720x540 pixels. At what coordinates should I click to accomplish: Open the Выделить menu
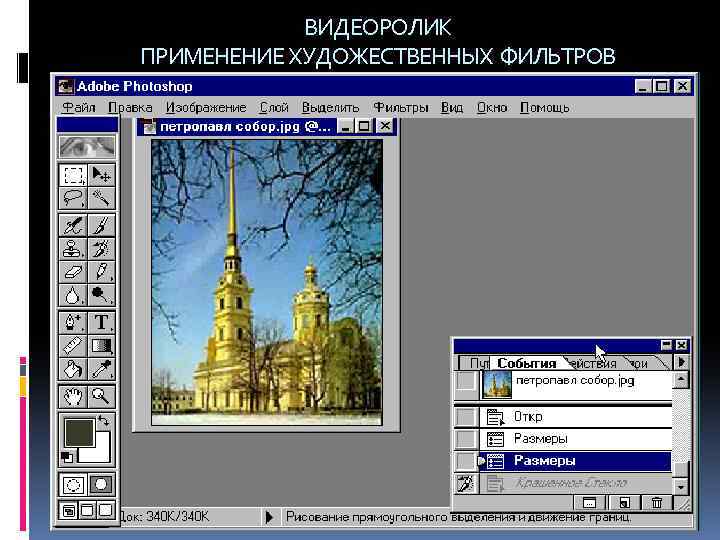(330, 107)
